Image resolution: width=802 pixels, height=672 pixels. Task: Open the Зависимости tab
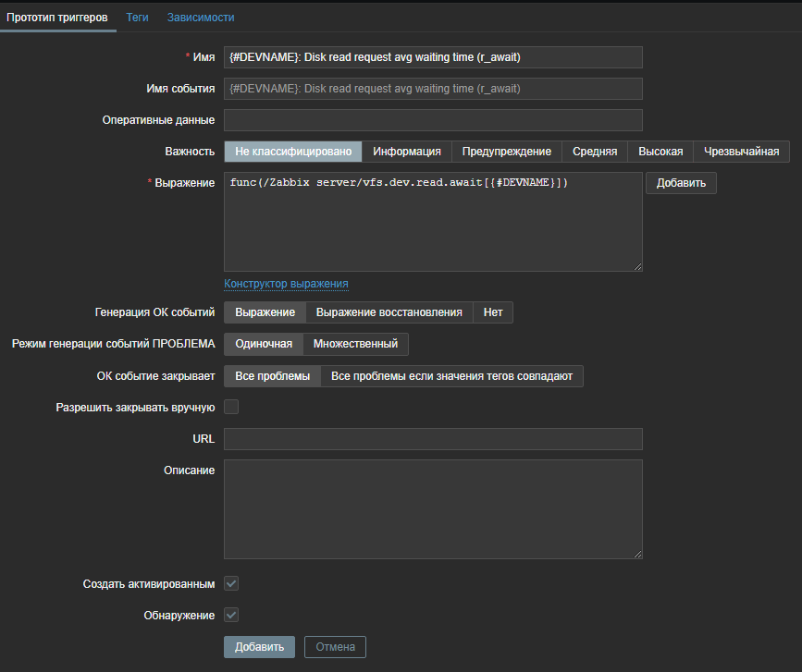(201, 18)
